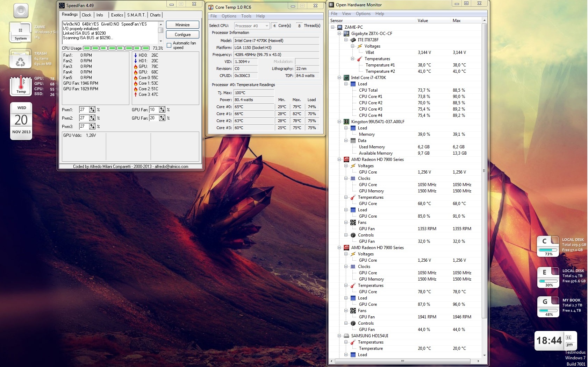The height and width of the screenshot is (367, 588).
Task: Collapse the ITE IT8728F node
Action: 346,40
